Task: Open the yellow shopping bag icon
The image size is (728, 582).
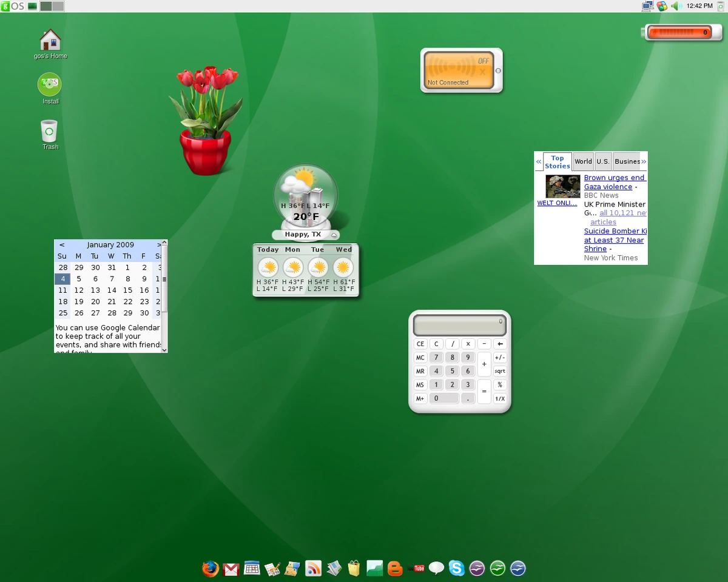Action: (354, 569)
